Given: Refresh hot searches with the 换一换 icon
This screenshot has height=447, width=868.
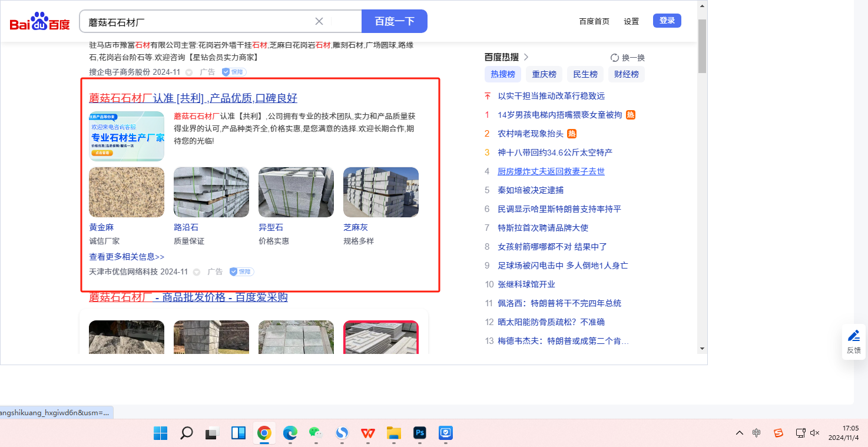Looking at the screenshot, I should pos(615,58).
